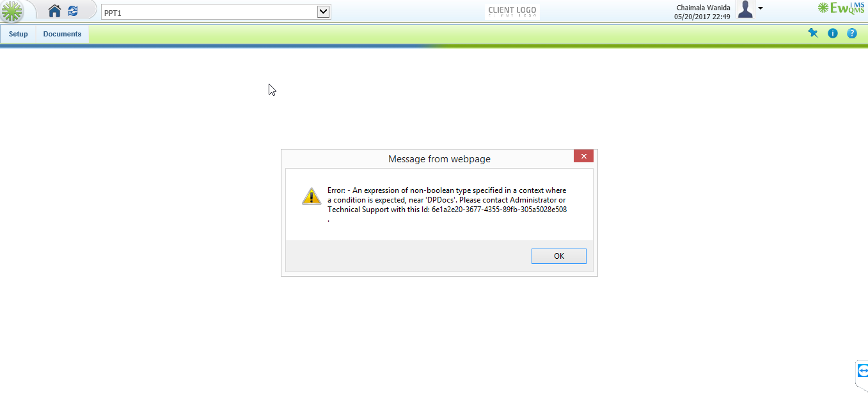The height and width of the screenshot is (407, 868).
Task: Click OK to dismiss the error
Action: (x=559, y=256)
